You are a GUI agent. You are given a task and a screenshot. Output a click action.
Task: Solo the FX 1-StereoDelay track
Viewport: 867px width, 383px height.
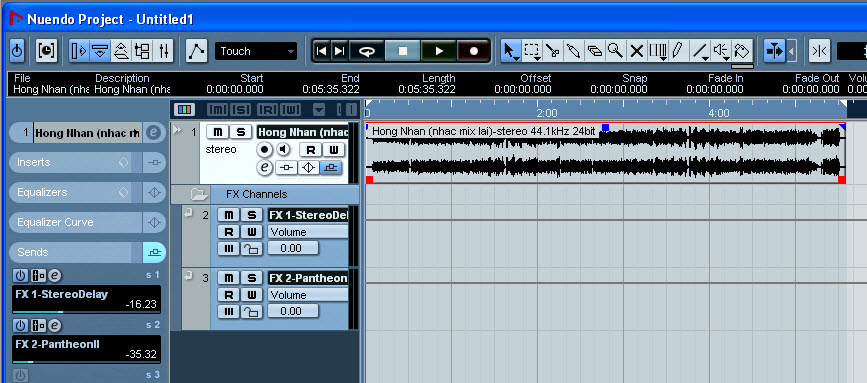click(x=252, y=215)
